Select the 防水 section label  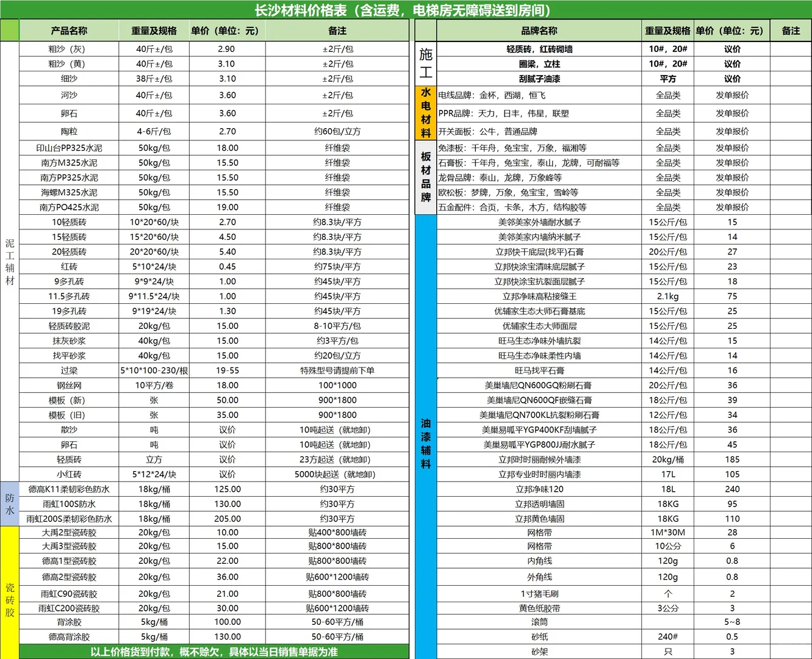10,503
